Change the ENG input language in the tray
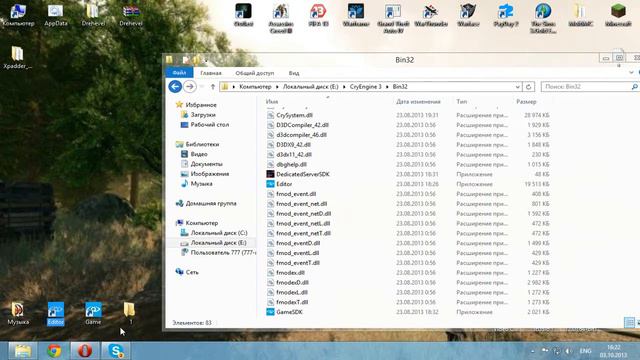Screen dimensions: 640x360 tap(585, 351)
